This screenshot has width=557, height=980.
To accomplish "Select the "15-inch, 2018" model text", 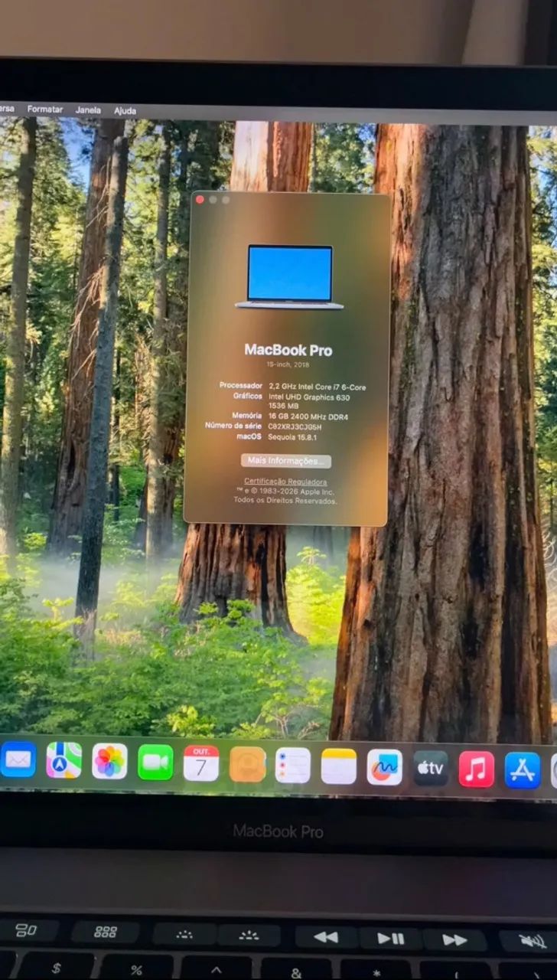I will [x=288, y=365].
